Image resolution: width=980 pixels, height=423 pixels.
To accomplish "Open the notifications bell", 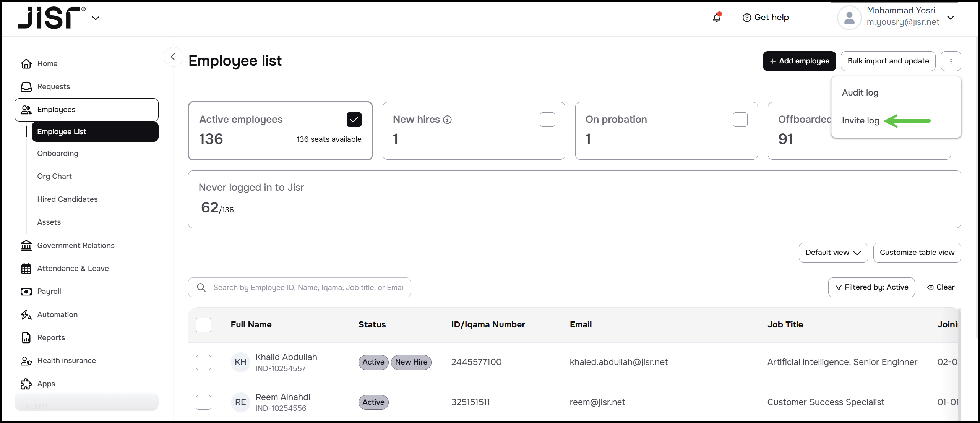I will click(x=717, y=18).
